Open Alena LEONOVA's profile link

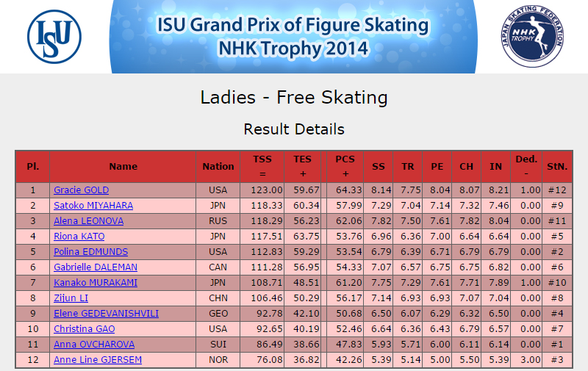(88, 220)
